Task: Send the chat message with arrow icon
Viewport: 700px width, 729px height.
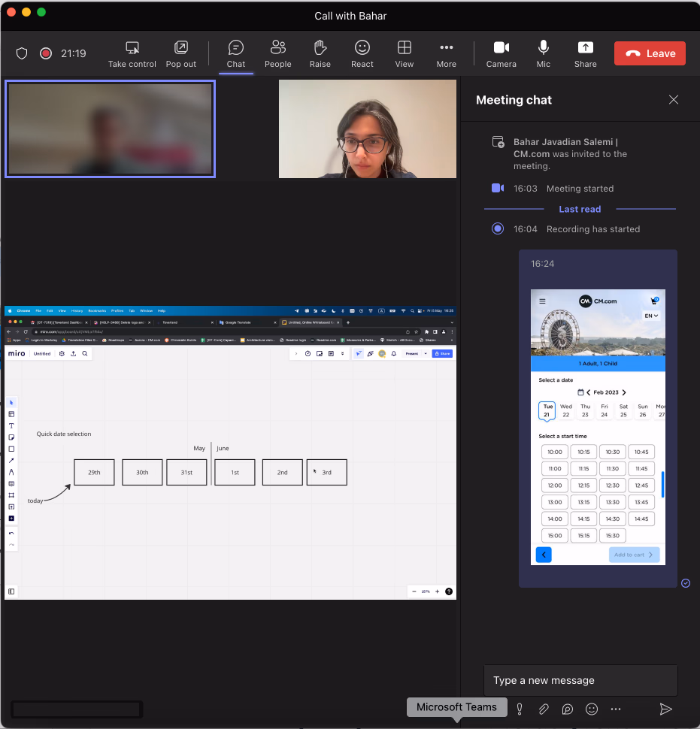Action: point(665,709)
